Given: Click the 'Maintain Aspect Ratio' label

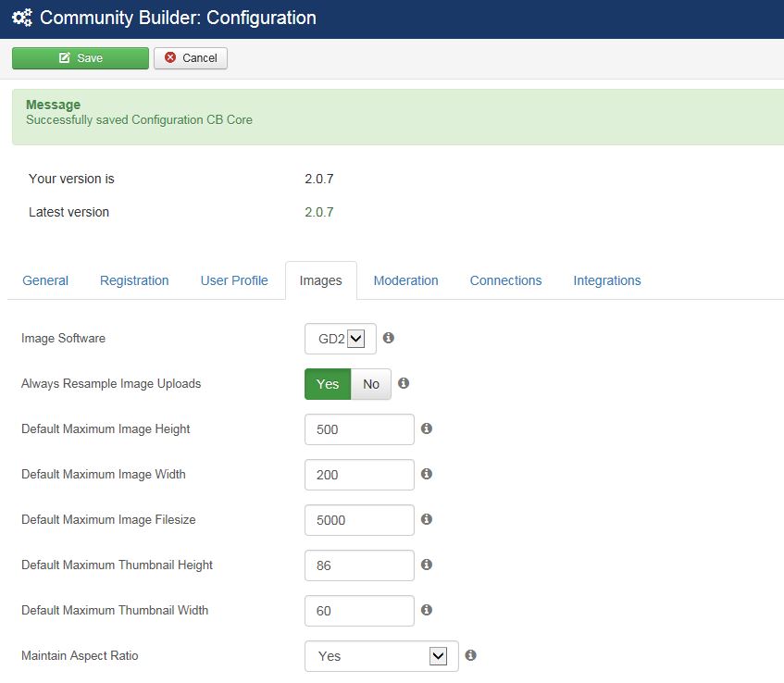Looking at the screenshot, I should point(80,655).
